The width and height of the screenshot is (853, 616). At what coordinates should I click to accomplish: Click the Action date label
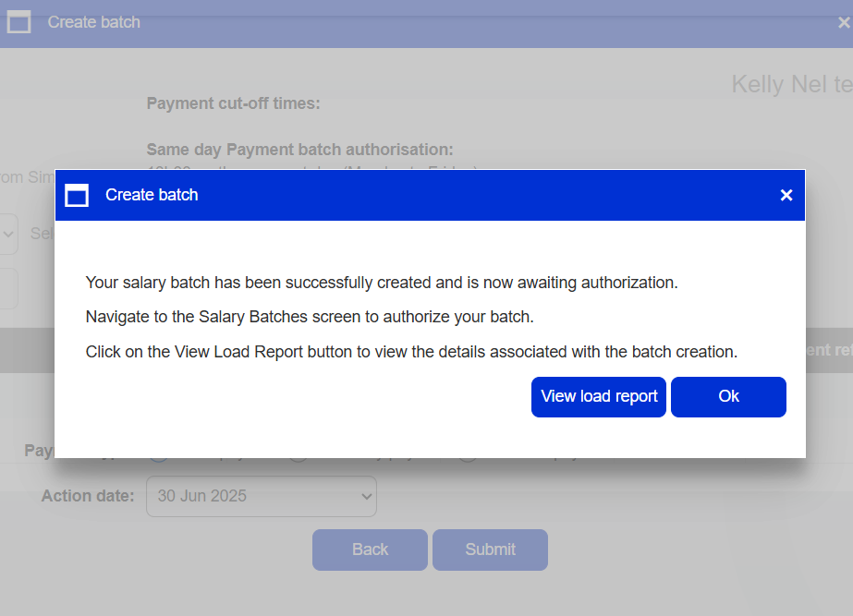[88, 496]
